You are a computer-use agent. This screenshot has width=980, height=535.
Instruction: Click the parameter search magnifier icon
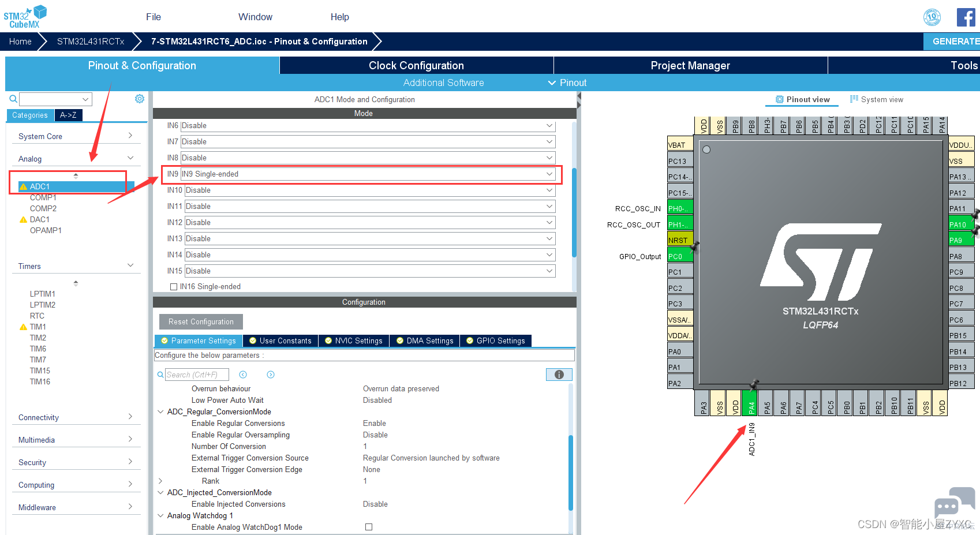pos(160,375)
